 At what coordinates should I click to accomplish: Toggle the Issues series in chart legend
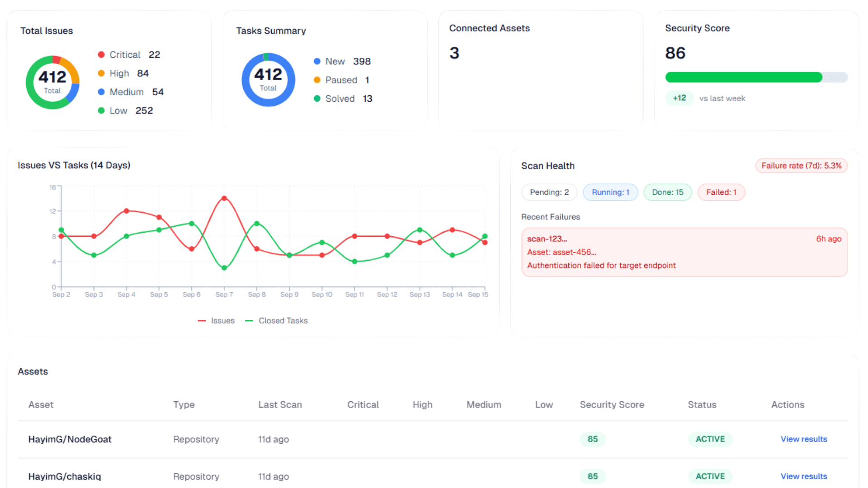[216, 320]
